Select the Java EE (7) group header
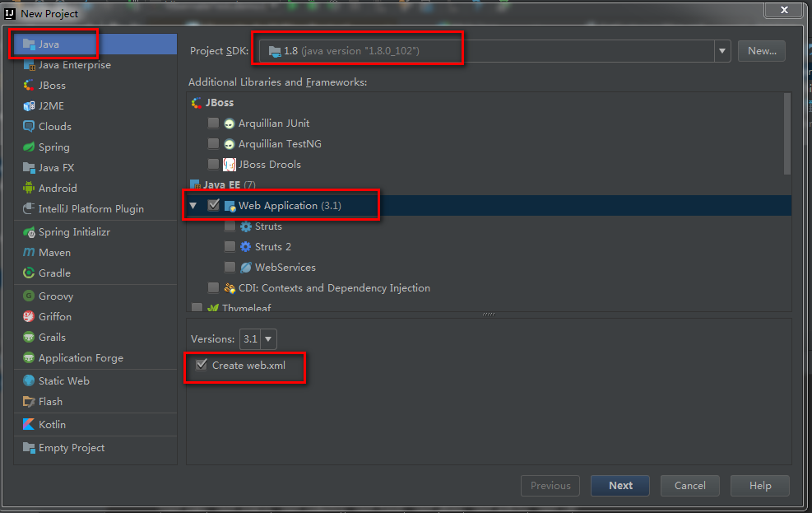 click(489, 184)
